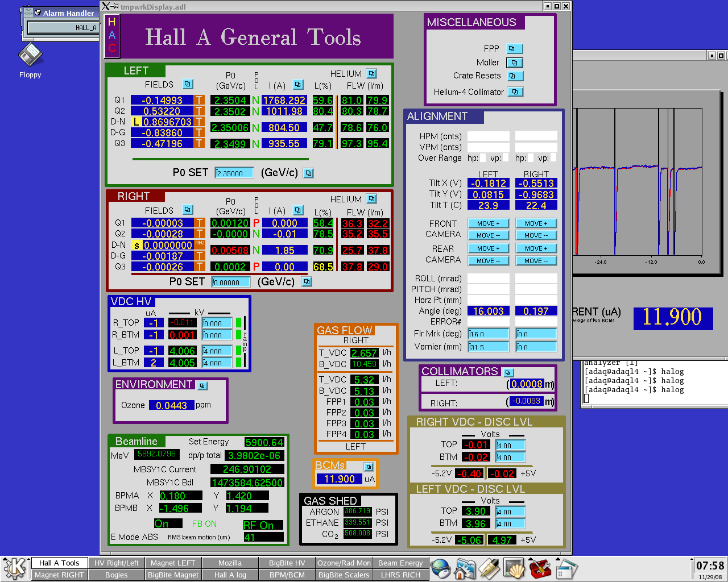Image resolution: width=728 pixels, height=582 pixels.
Task: Switch to LHRS RICH taskbar entry
Action: click(401, 575)
